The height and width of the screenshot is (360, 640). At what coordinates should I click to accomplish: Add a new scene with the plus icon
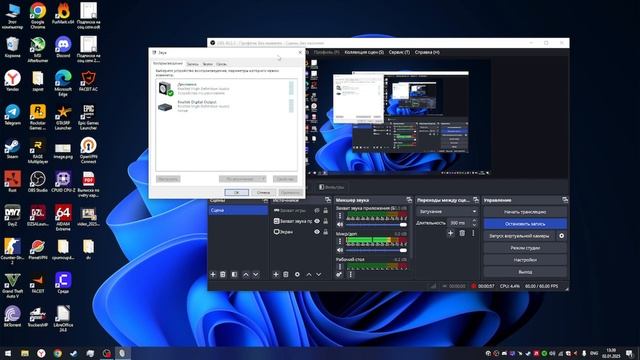tap(213, 275)
